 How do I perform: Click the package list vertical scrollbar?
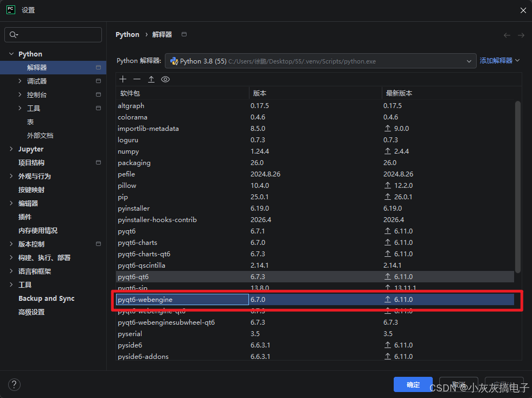pos(517,187)
